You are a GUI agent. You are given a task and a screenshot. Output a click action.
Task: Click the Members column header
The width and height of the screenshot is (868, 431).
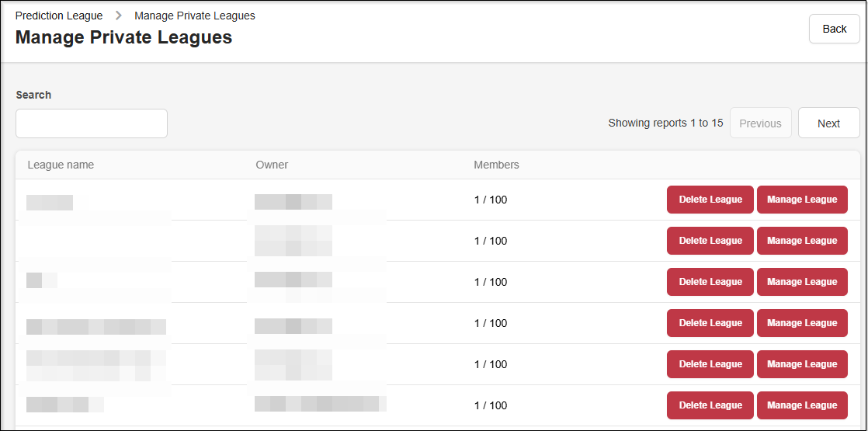(x=496, y=165)
